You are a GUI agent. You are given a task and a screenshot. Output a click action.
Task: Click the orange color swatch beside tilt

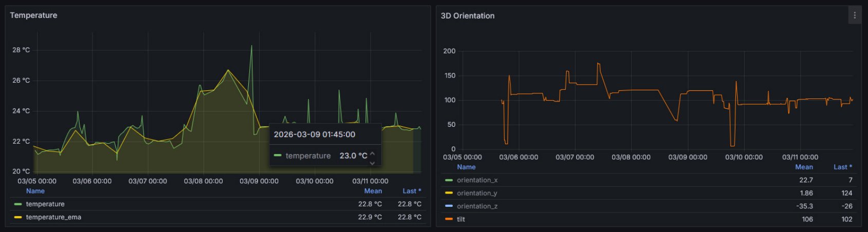[449, 219]
